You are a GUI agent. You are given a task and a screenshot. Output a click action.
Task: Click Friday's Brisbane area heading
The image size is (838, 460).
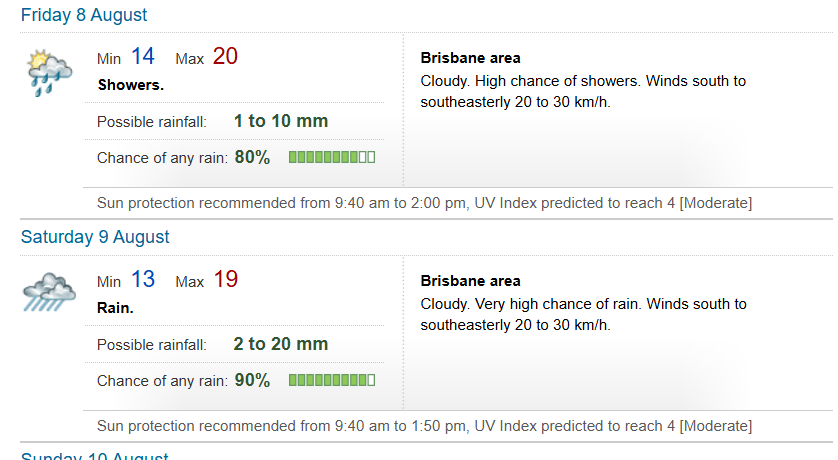coord(470,58)
